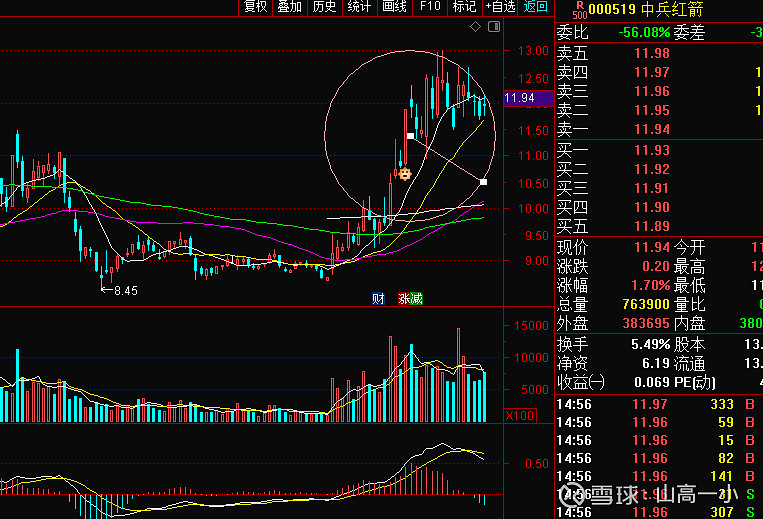Click the 总量 value 763900

coord(646,304)
